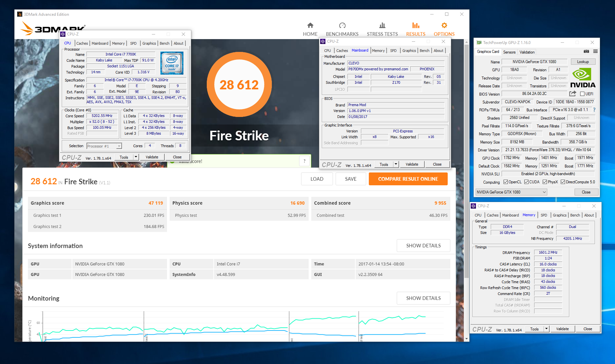Click the Tools button in Mainboard window
Image resolution: width=615 pixels, height=364 pixels.
click(x=384, y=164)
